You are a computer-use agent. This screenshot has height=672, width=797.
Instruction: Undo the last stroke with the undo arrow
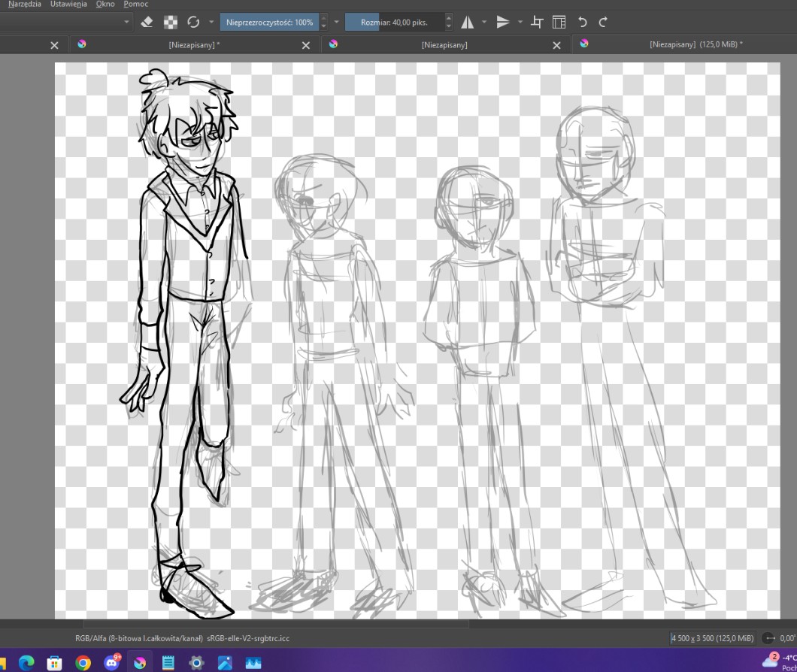click(582, 23)
